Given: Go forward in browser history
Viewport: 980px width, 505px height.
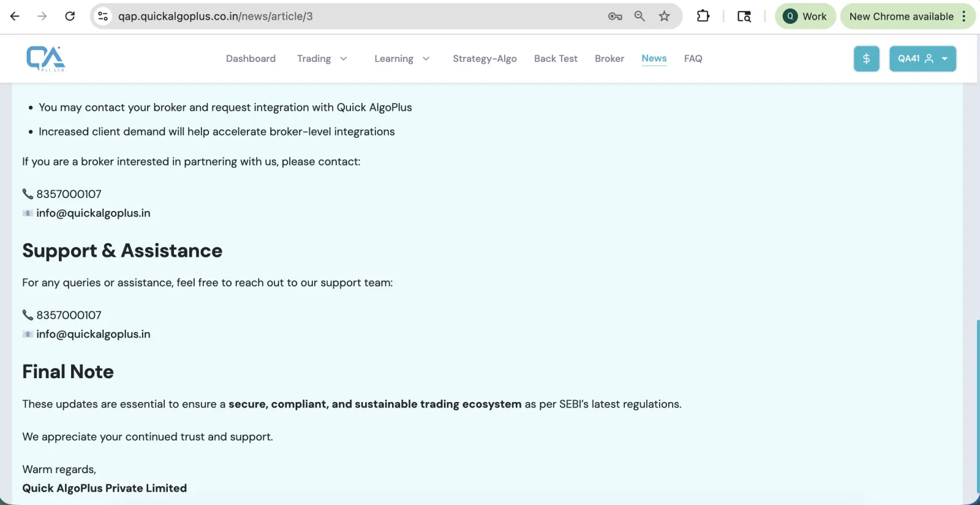Looking at the screenshot, I should [x=42, y=17].
